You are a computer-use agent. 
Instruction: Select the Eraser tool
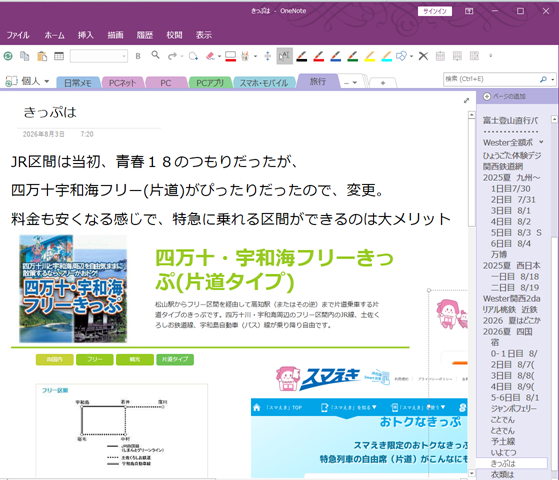pos(210,56)
